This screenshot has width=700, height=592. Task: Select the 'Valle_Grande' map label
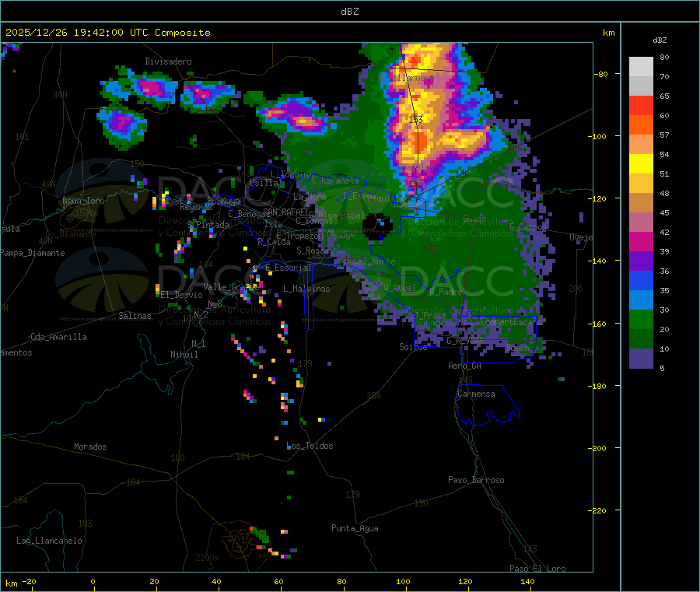coord(231,287)
